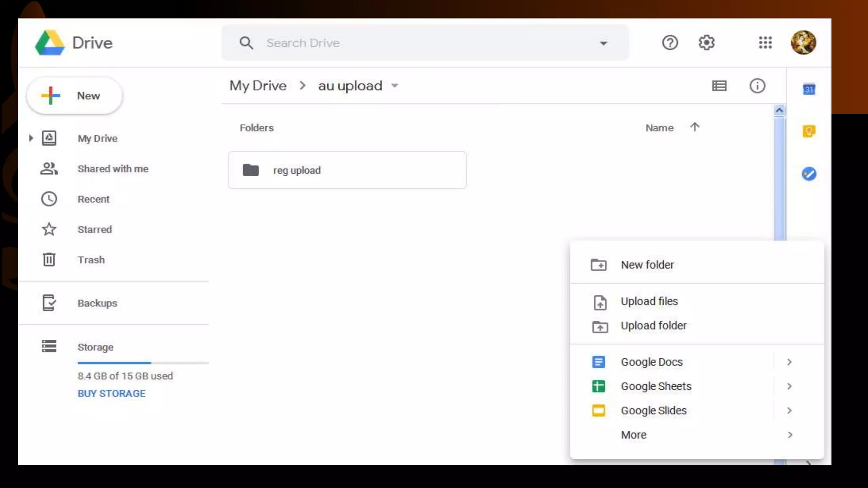Open the Help question mark icon
The image size is (868, 488).
point(670,43)
